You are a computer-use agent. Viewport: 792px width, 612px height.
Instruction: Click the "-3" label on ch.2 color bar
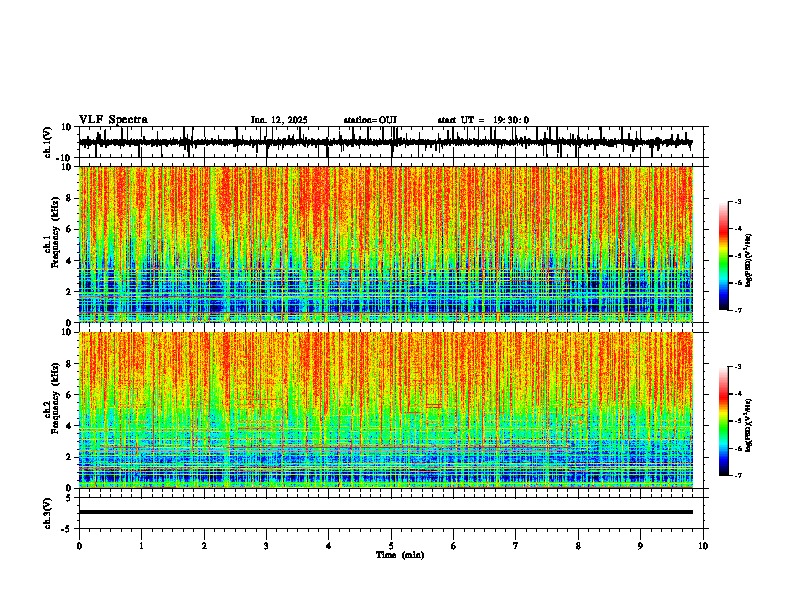(x=737, y=367)
